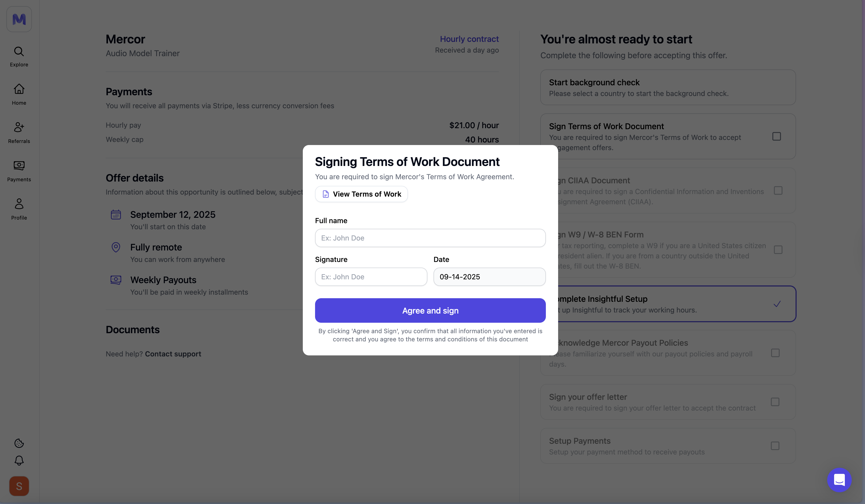Click the Mercor M logo
865x504 pixels.
19,19
